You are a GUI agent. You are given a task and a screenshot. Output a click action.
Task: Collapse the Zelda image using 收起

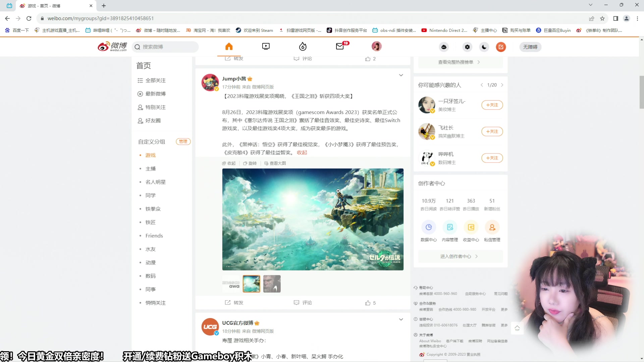pyautogui.click(x=229, y=163)
